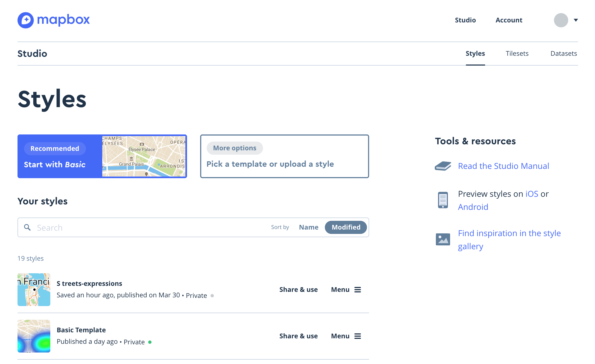This screenshot has height=364, width=595.
Task: Click the Mapbox logo icon
Action: (25, 20)
